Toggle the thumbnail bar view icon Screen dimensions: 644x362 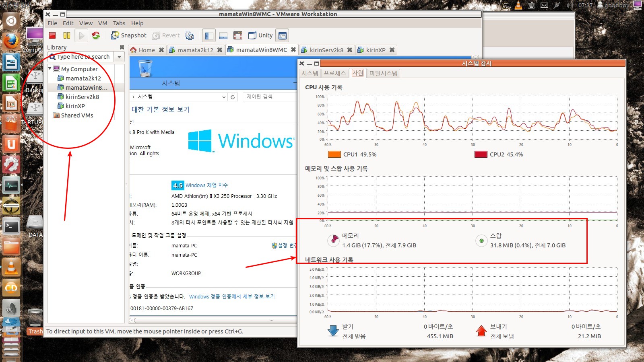223,35
